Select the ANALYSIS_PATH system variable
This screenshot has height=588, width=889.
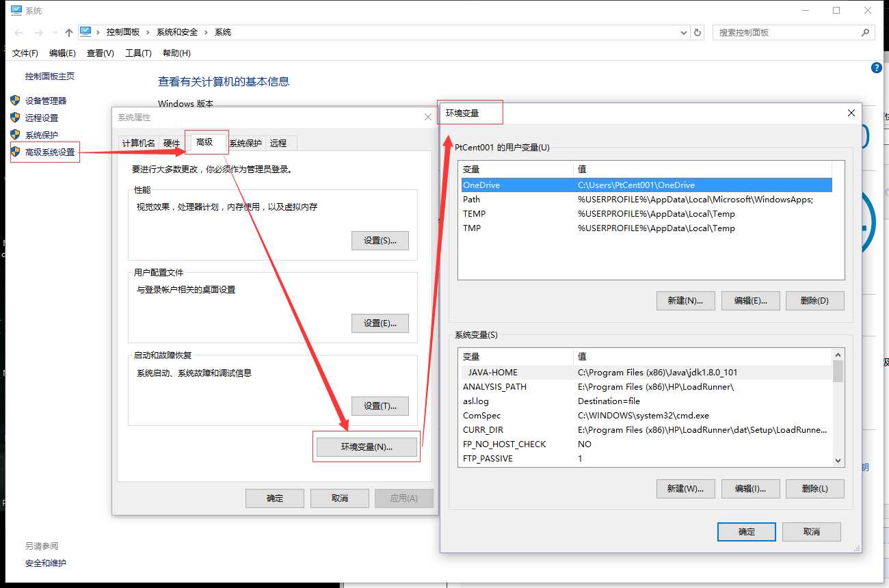(646, 387)
